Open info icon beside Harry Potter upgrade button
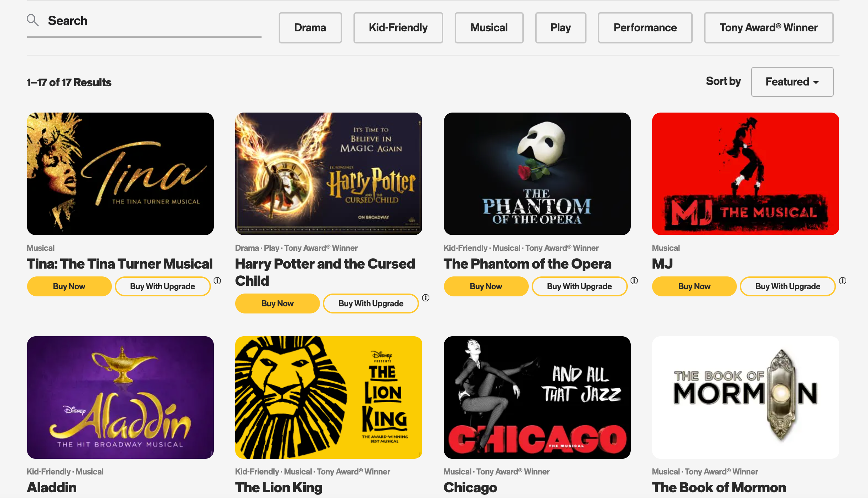The width and height of the screenshot is (868, 498). coord(426,298)
